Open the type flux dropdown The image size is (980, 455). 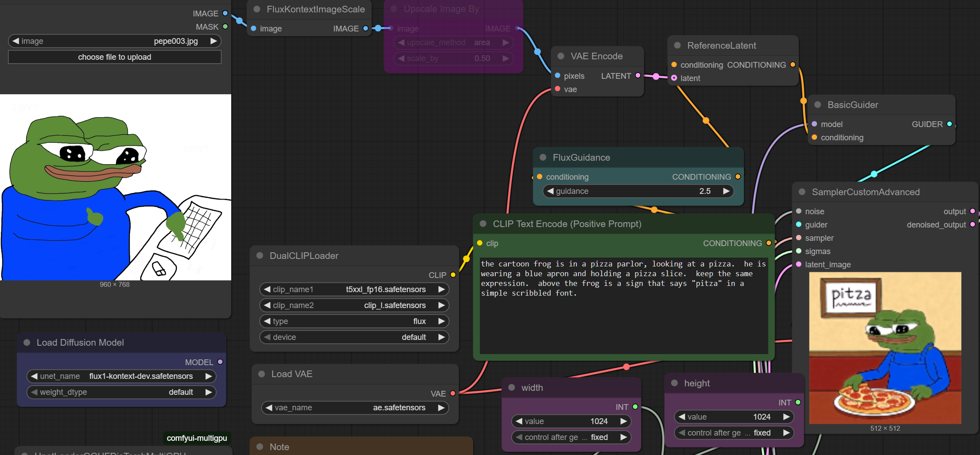coord(354,321)
